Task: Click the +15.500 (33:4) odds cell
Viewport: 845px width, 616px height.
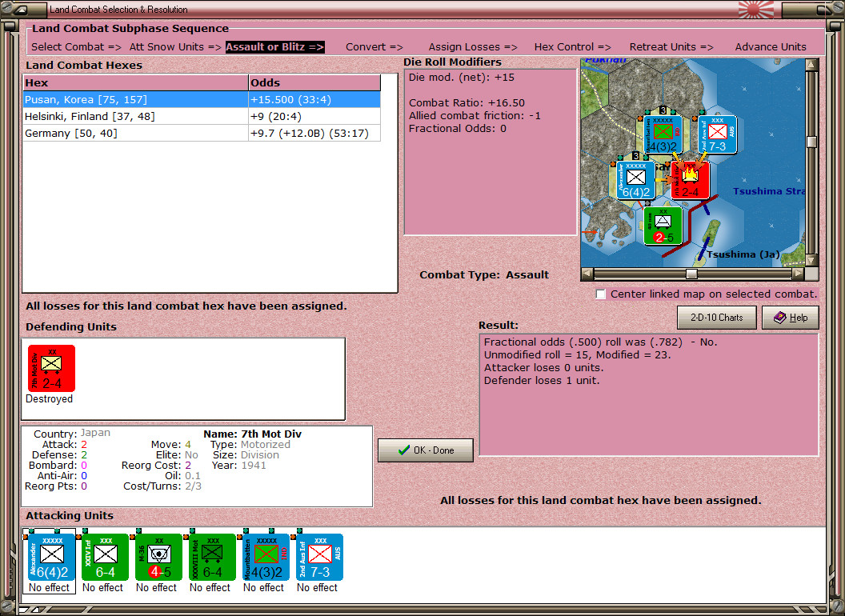Action: coord(314,99)
